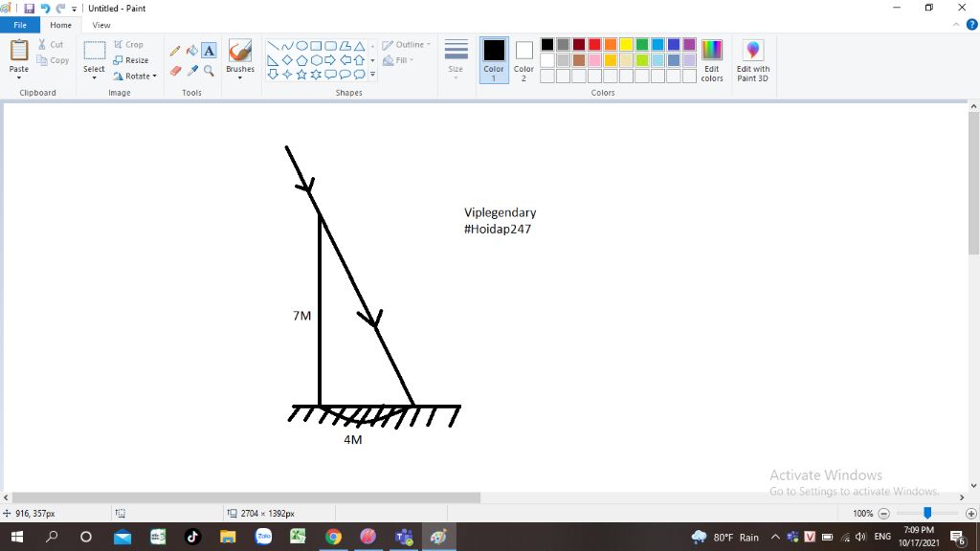Screen dimensions: 980x551
Task: Launch Edit with Paint 3D
Action: tap(752, 60)
